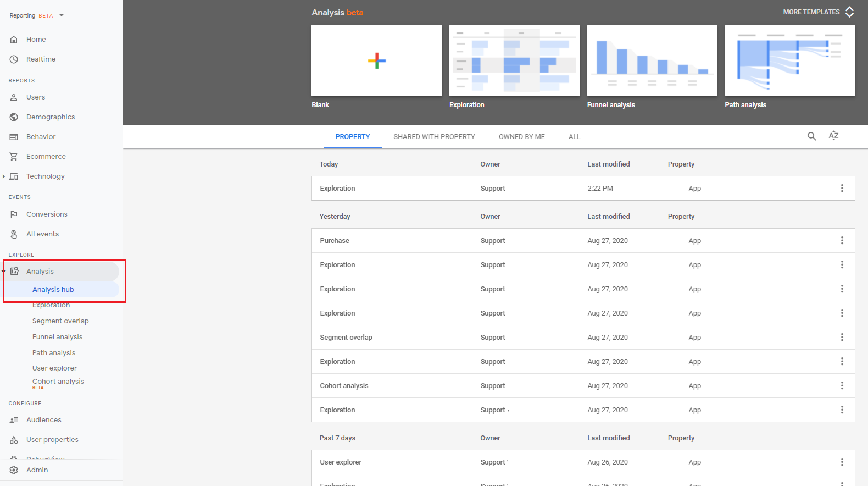Image resolution: width=868 pixels, height=486 pixels.
Task: Expand the Technology menu section
Action: point(4,176)
